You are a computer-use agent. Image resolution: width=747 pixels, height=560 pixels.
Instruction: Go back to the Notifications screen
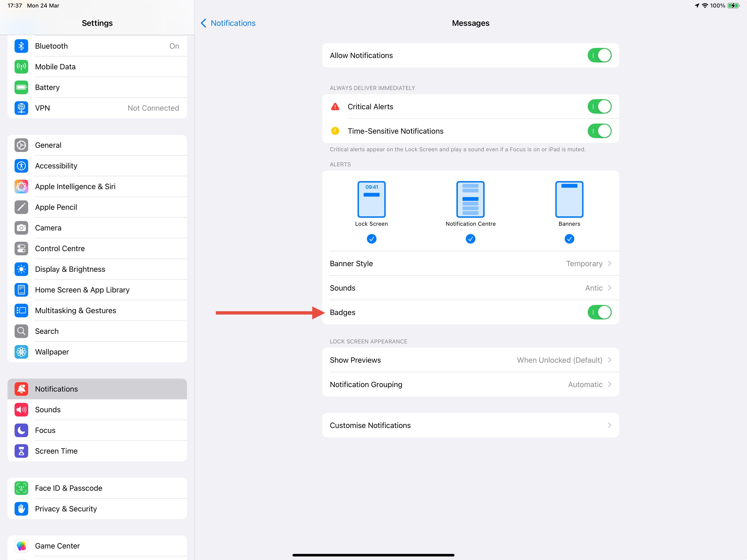(228, 23)
